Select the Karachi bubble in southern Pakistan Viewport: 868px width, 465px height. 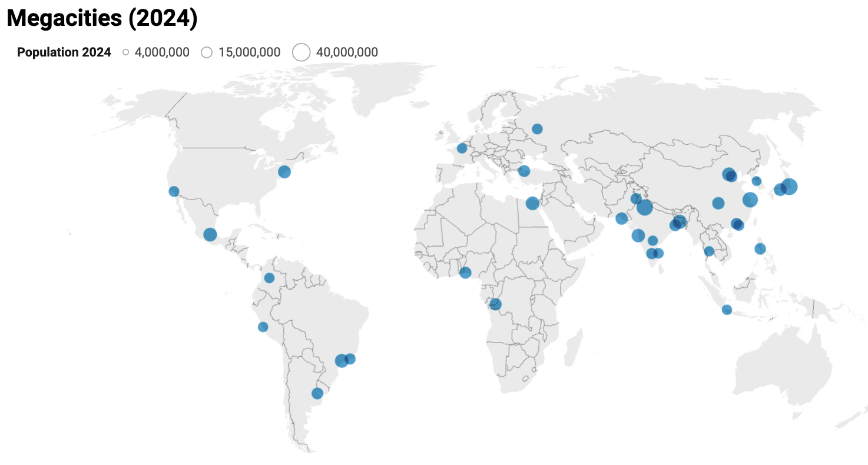point(621,218)
